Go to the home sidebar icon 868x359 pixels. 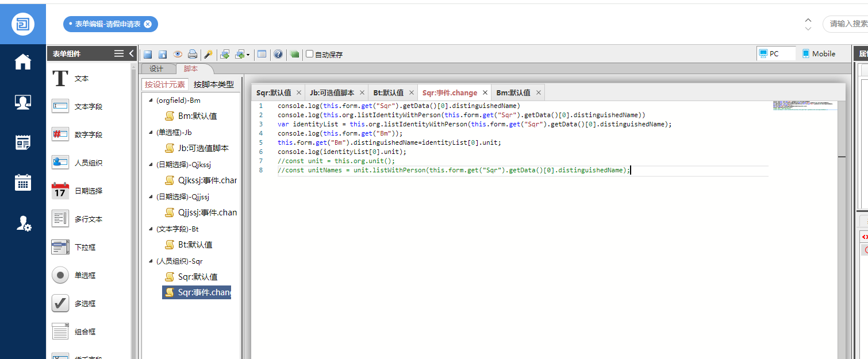23,61
